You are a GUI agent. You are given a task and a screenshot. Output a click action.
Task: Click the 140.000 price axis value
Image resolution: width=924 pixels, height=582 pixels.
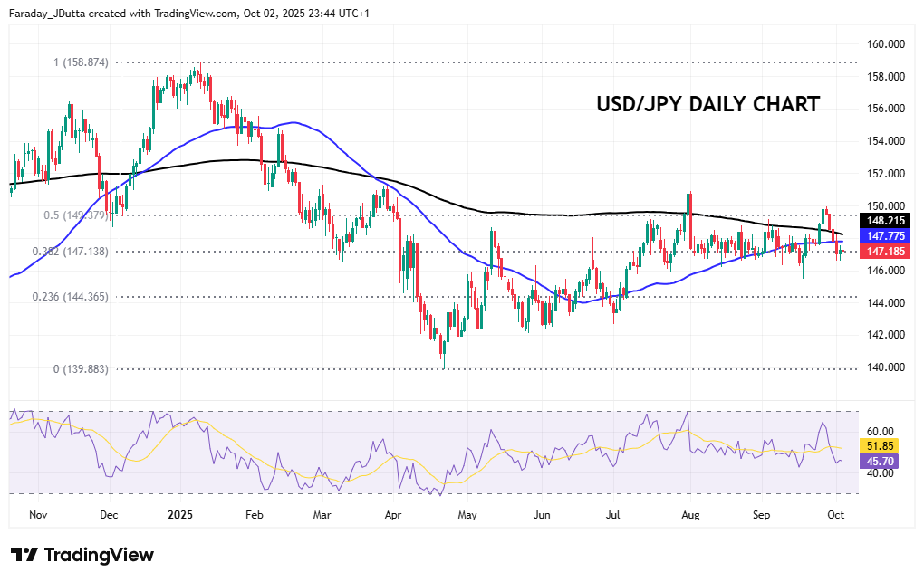point(886,367)
